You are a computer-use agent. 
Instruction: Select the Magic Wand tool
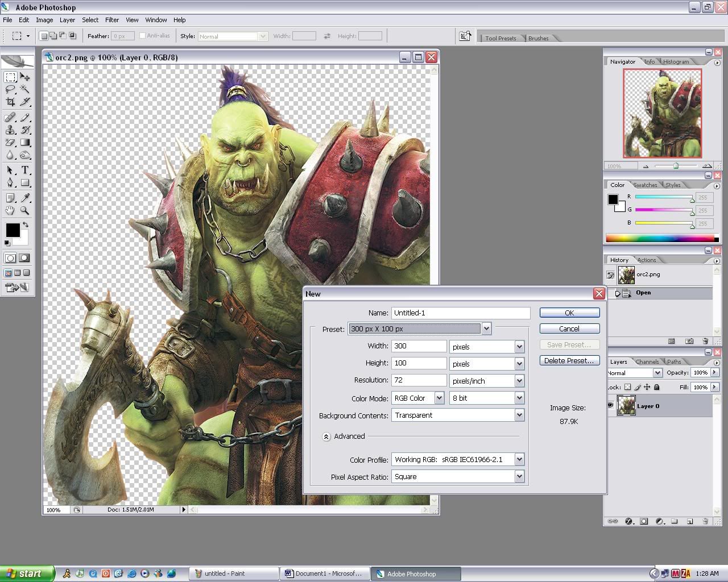25,89
